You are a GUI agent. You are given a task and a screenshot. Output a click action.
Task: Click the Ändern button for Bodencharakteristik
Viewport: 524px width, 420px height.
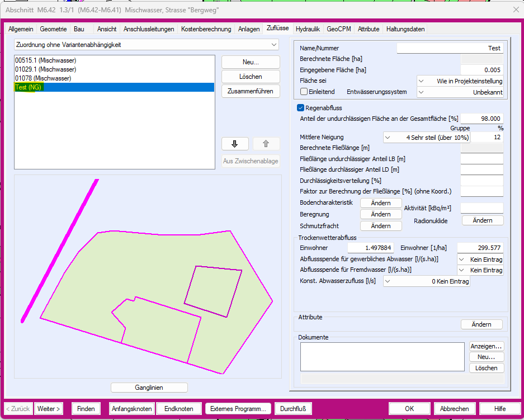(380, 203)
